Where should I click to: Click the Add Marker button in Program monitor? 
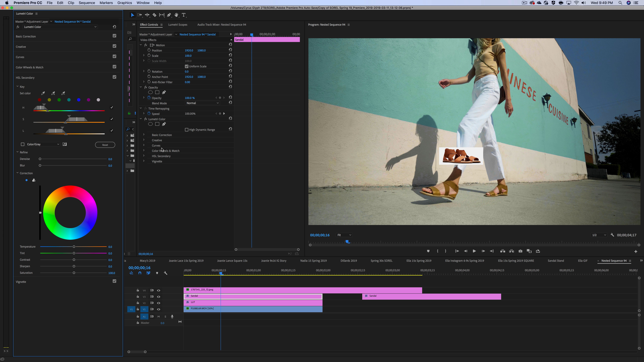point(428,251)
